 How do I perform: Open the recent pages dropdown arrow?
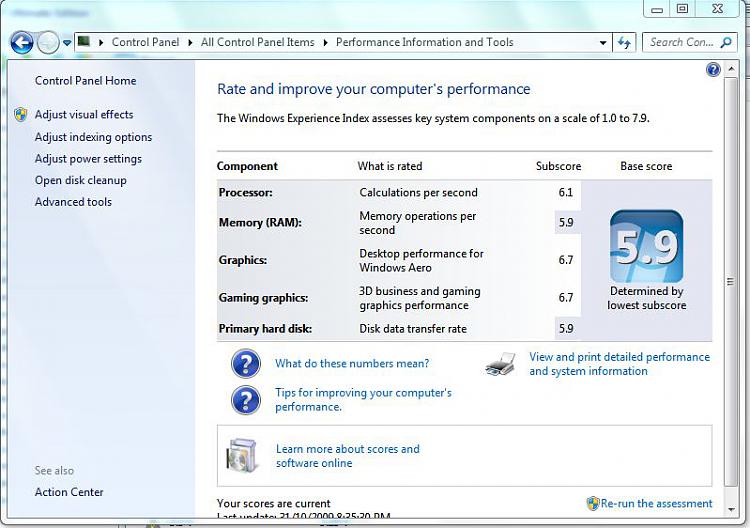[x=67, y=43]
